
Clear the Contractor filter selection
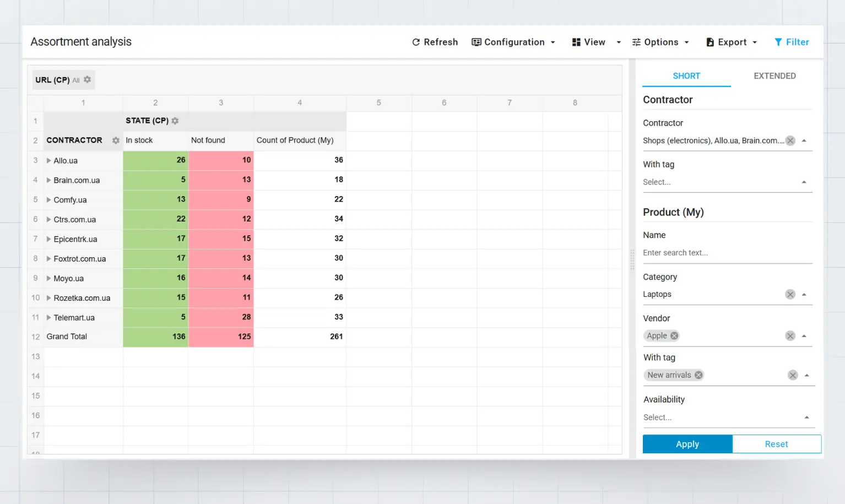click(x=790, y=140)
